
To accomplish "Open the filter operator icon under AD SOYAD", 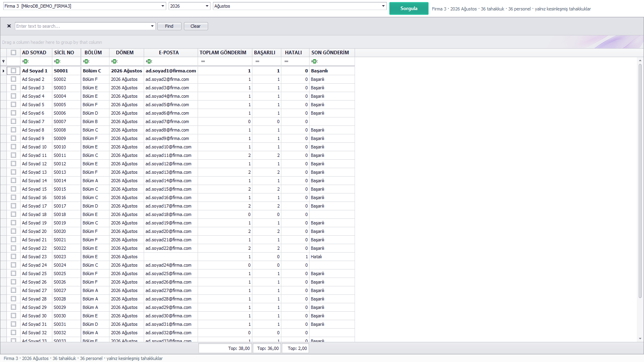I will coord(25,62).
